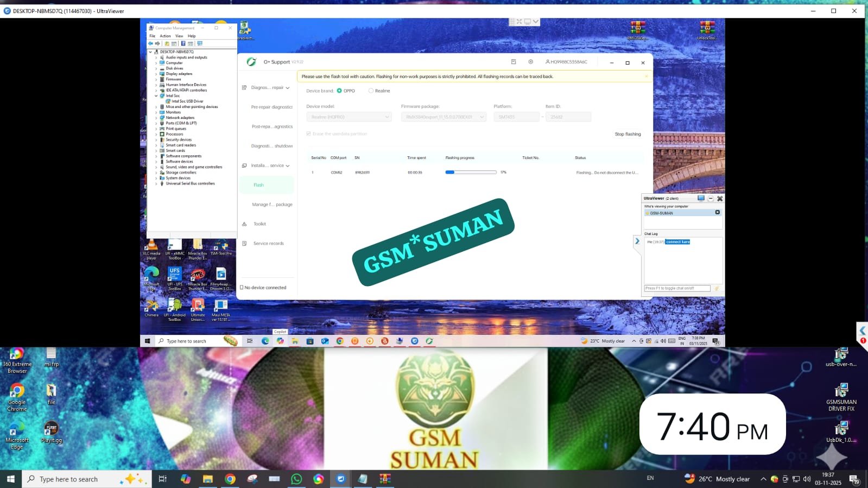Click the UltraViewer chat input field
This screenshot has width=868, height=488.
click(x=677, y=288)
